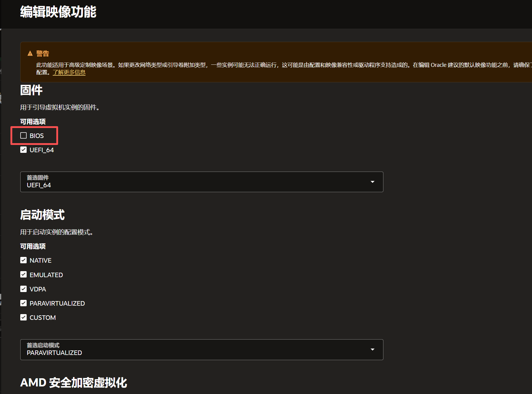Uncheck the VDPA checkbox

point(24,289)
